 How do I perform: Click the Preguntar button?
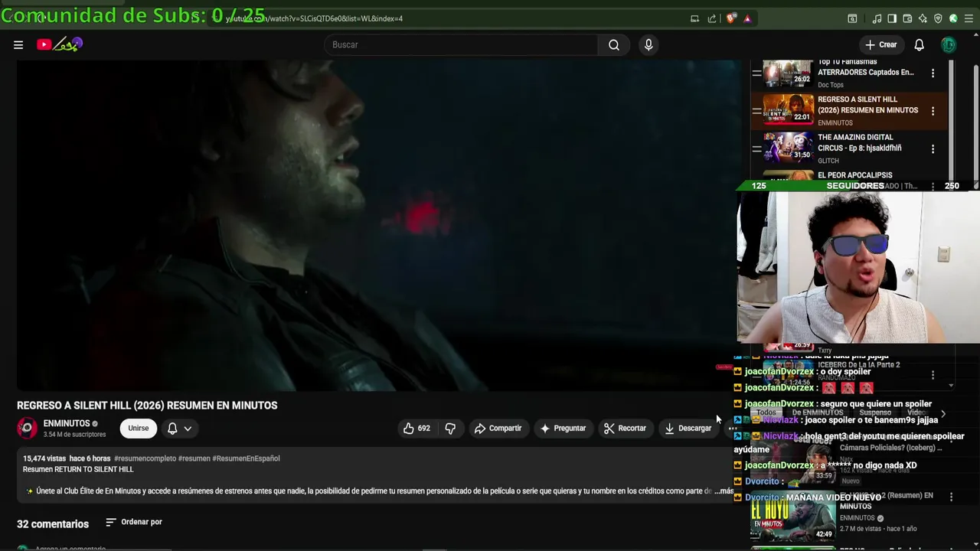(563, 429)
